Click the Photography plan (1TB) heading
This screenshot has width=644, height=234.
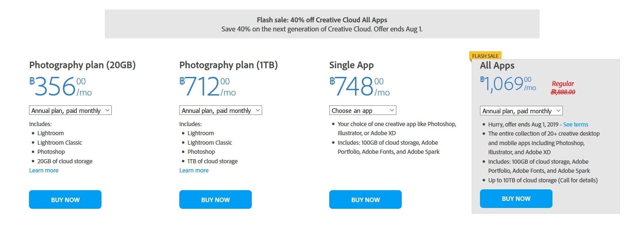[x=229, y=65]
